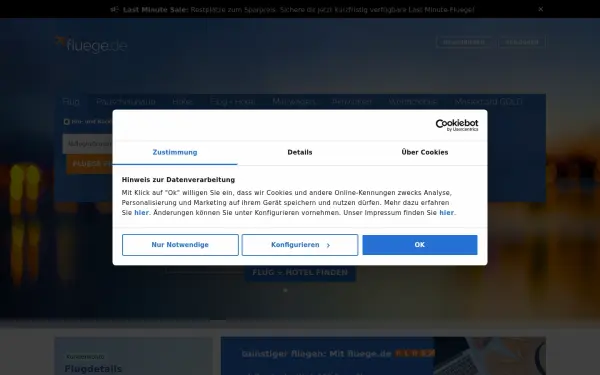600x375 pixels.
Task: Click the Last Minute Sale banner text
Action: coord(298,10)
